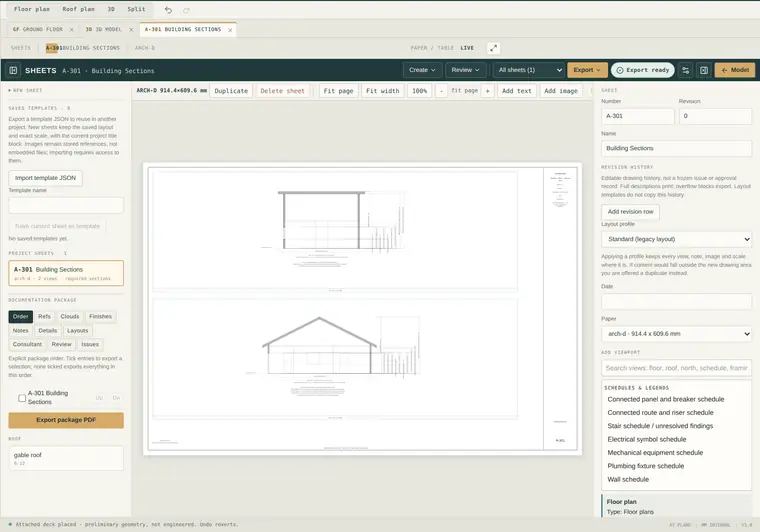Screen dimensions: 760x532
Task: Click Export package PDF
Action: (66, 420)
